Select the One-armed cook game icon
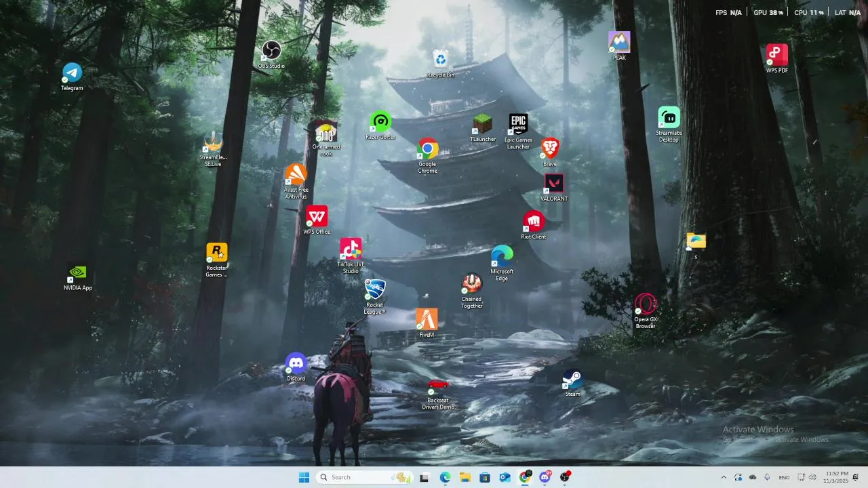 (326, 139)
